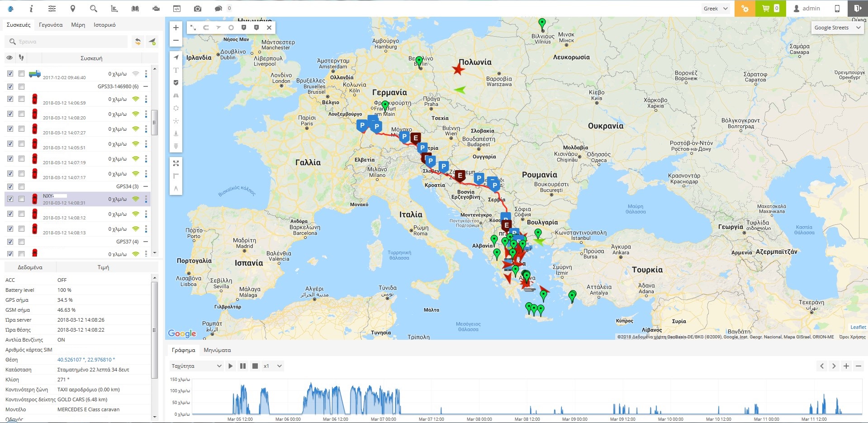
Task: Toggle visibility checkbox for GPS33-146980 group
Action: [x=10, y=86]
